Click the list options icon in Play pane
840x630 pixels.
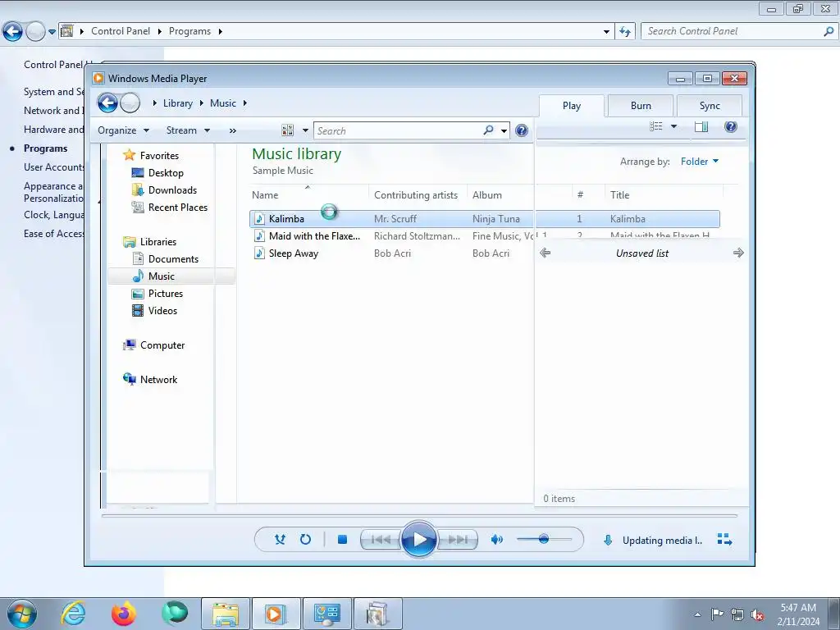click(x=655, y=126)
